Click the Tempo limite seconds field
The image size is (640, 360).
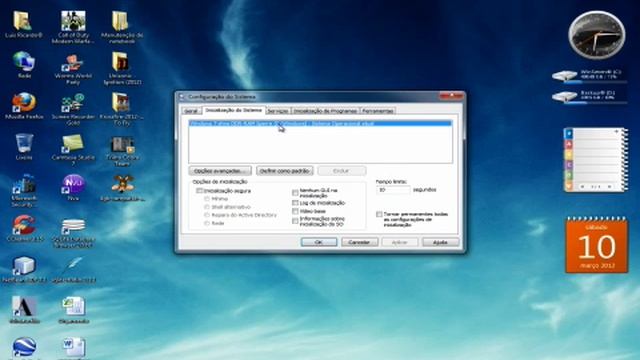(x=393, y=190)
